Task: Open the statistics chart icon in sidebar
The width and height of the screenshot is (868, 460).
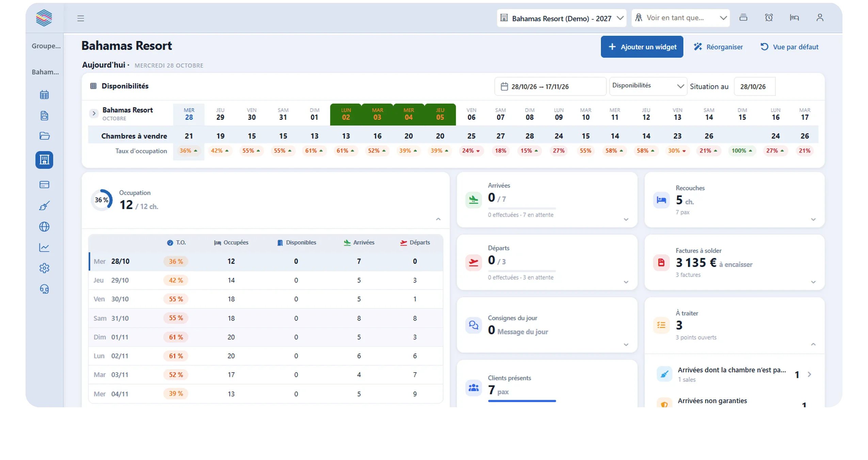Action: click(x=44, y=247)
